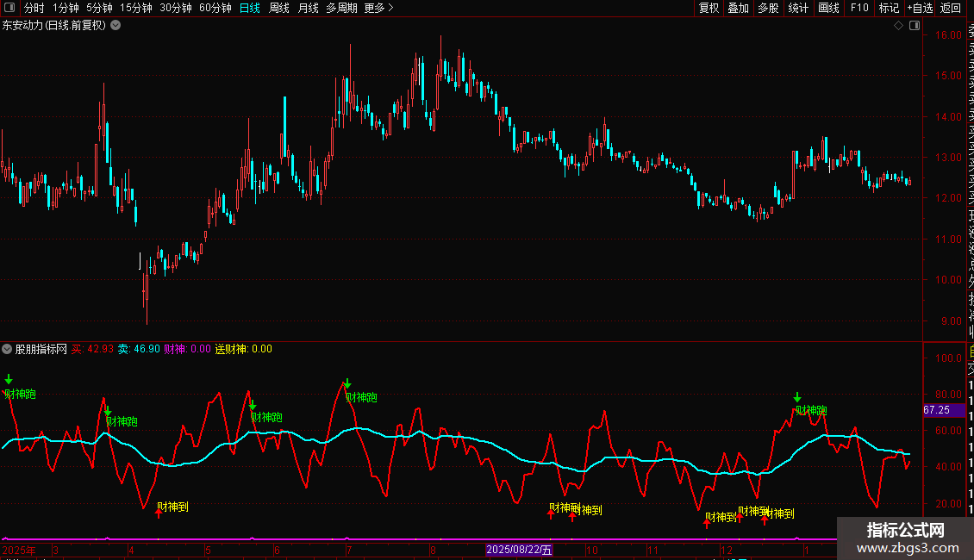Click the 标记 mark button
Screen dimensions: 974x560
tap(889, 8)
